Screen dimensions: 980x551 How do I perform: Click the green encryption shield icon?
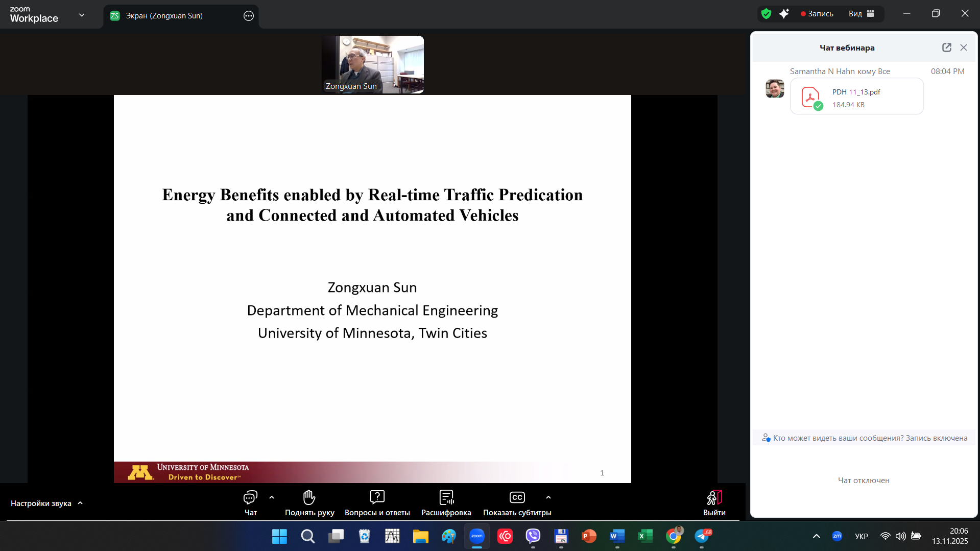click(x=766, y=14)
